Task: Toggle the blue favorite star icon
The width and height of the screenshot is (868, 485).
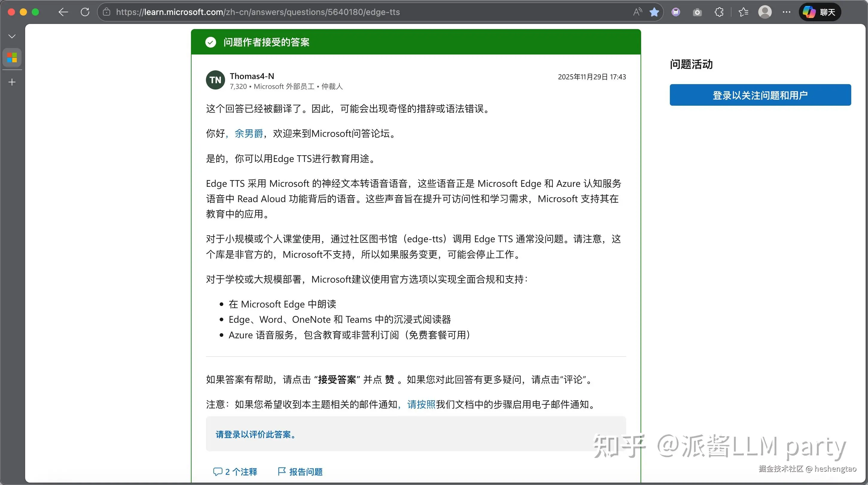Action: (654, 12)
